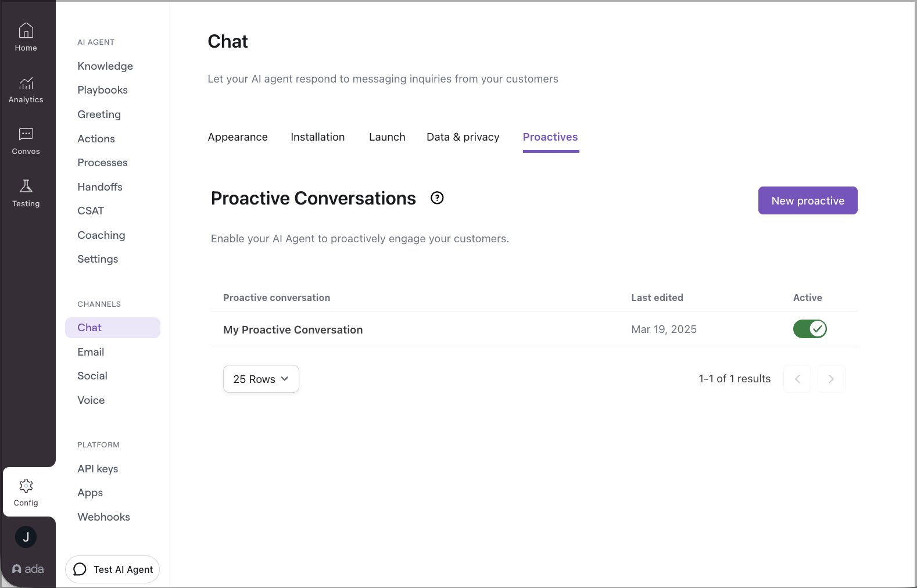
Task: Open the 25 Rows dropdown
Action: coord(260,378)
